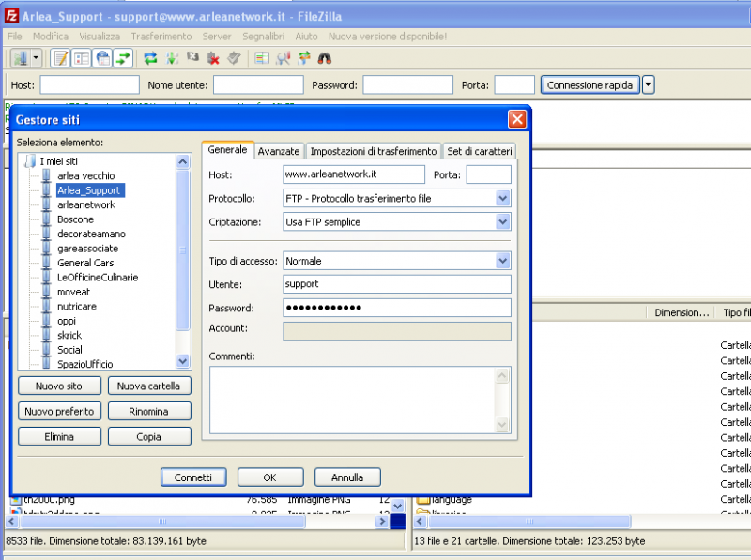Image resolution: width=751 pixels, height=560 pixels.
Task: Select the arlea vecchio site
Action: [86, 175]
